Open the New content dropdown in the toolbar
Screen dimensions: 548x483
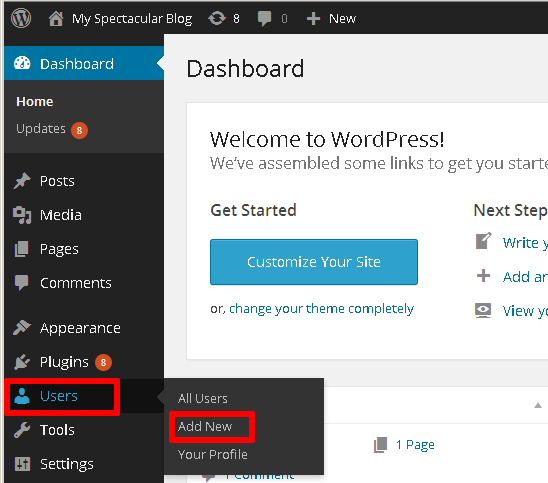tap(331, 19)
